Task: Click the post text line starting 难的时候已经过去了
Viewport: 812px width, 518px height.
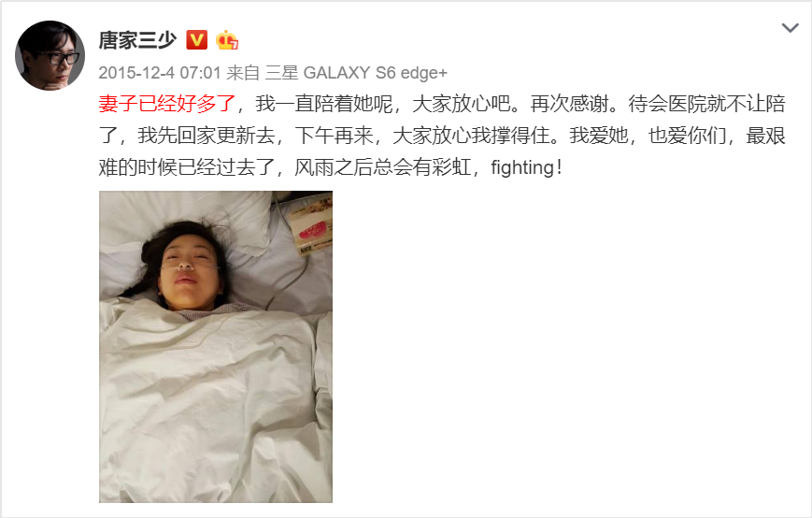Action: tap(331, 167)
